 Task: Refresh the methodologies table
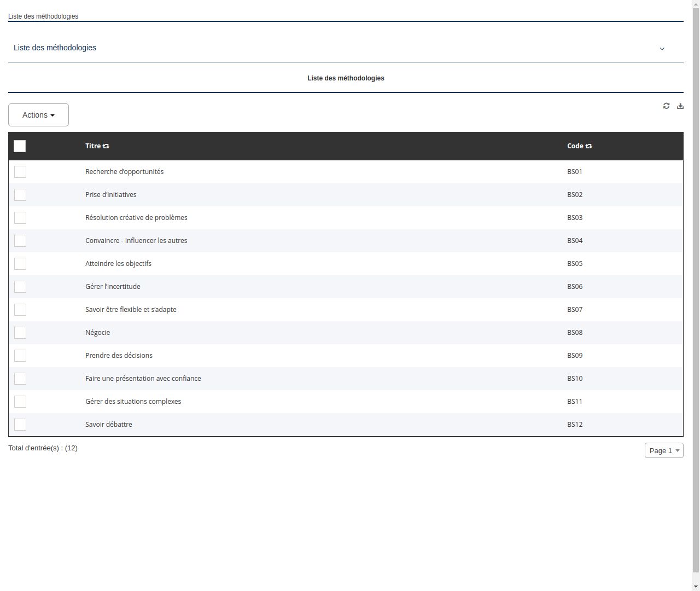point(666,106)
